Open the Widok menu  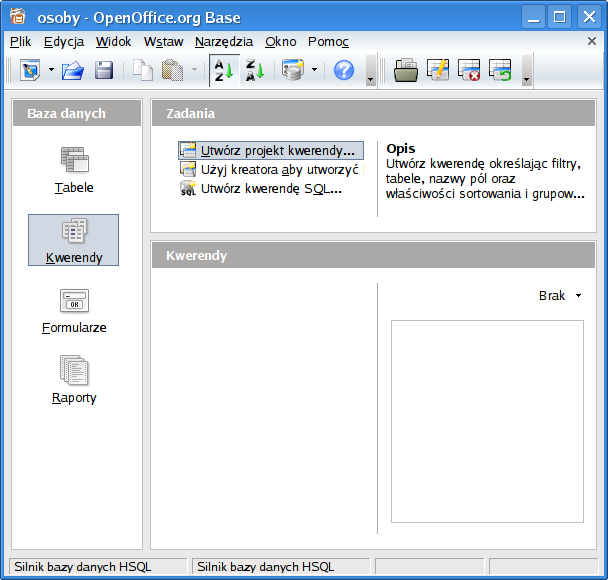(114, 41)
